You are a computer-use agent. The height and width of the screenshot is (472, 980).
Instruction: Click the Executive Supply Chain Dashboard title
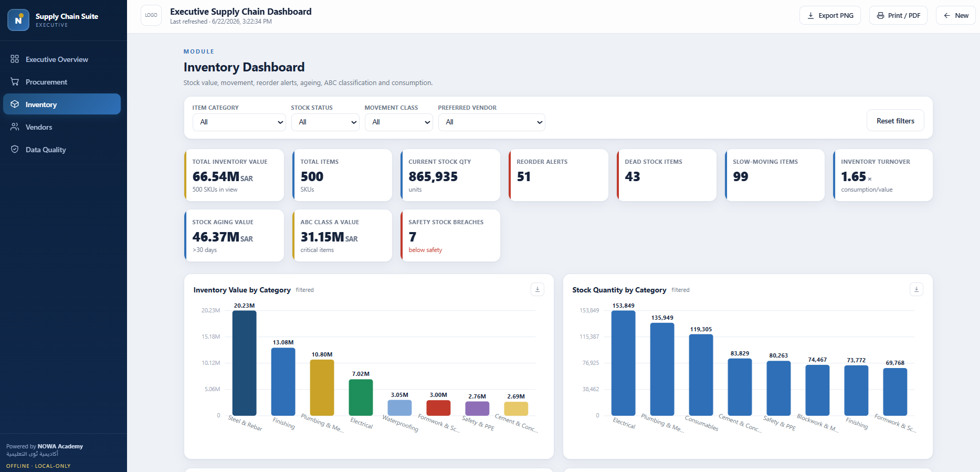[241, 12]
